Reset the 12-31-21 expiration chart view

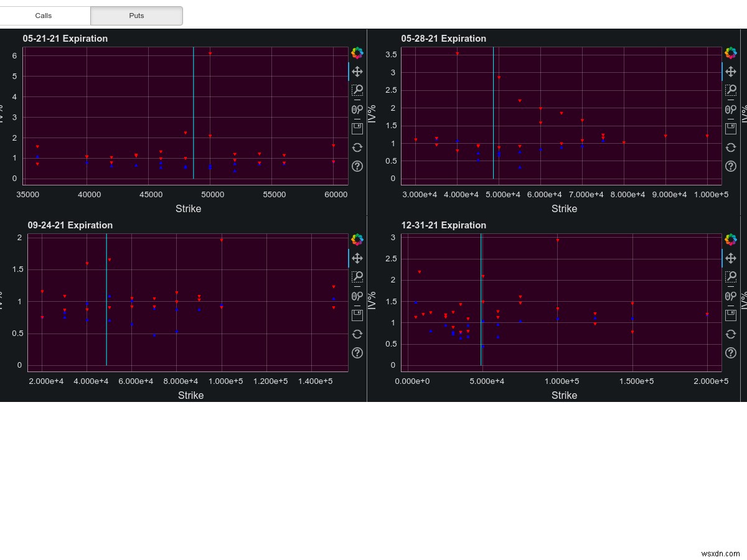731,334
